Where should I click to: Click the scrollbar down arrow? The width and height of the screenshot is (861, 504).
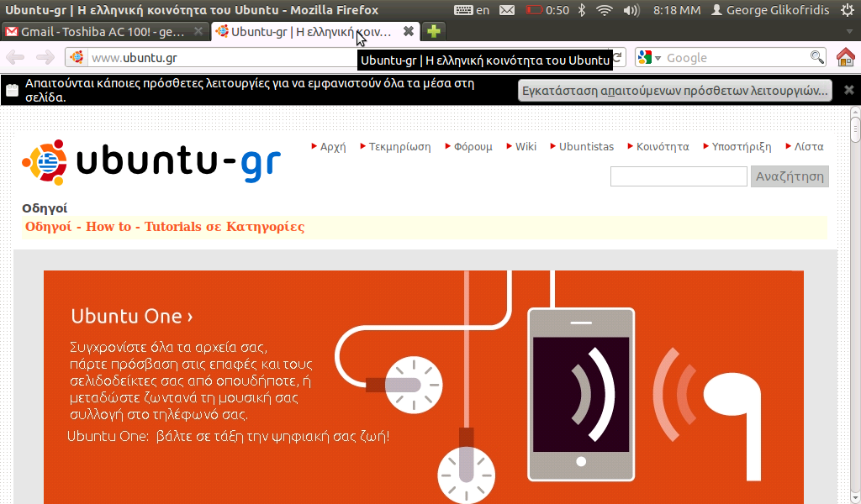point(855,498)
